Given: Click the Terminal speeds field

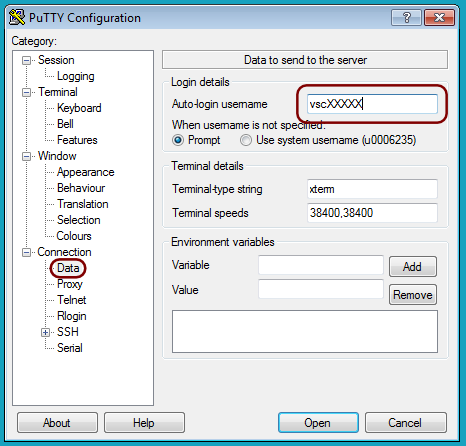Looking at the screenshot, I should [372, 213].
